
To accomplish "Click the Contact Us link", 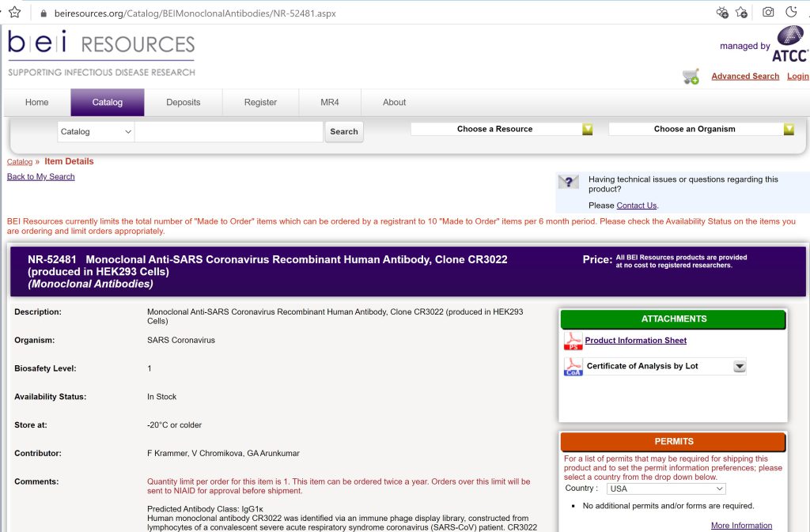I will tap(637, 206).
